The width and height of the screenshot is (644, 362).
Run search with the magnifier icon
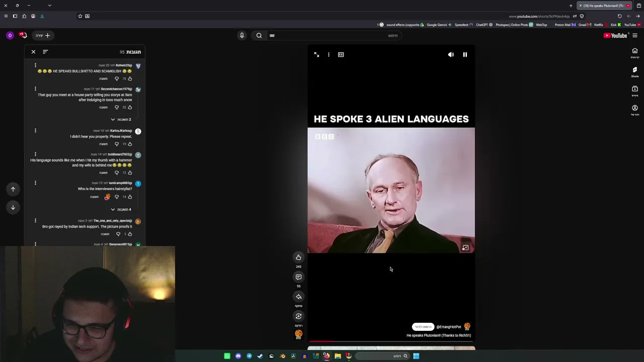click(x=259, y=36)
